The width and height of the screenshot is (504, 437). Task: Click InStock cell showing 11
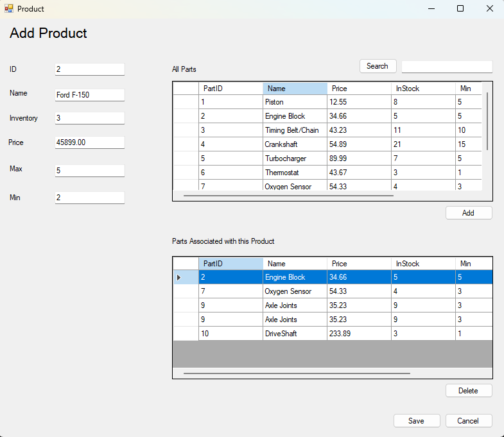424,130
